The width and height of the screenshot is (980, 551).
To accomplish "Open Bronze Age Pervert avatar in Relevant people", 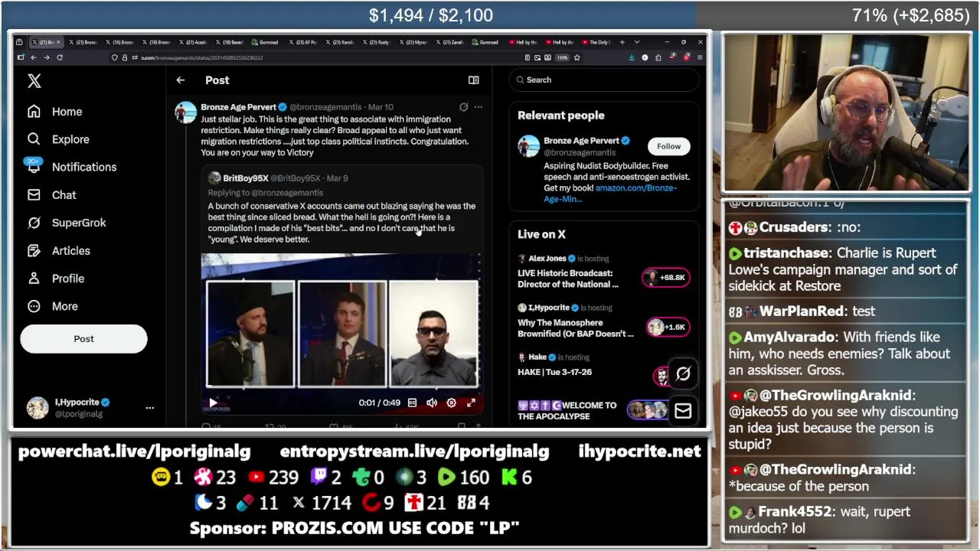I will tap(528, 145).
